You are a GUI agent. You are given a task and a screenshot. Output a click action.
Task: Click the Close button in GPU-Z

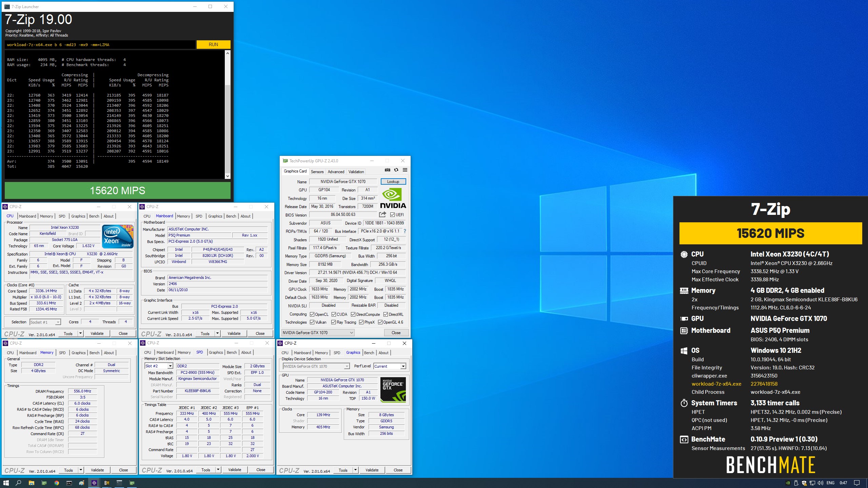(396, 333)
